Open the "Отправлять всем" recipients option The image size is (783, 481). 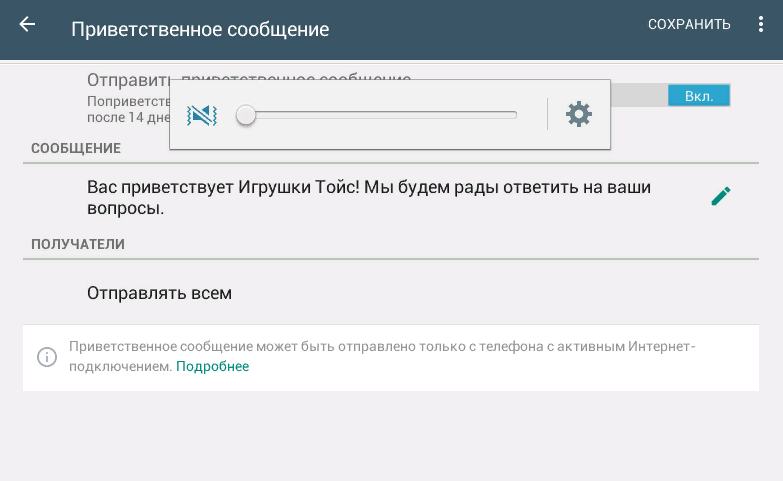(159, 293)
